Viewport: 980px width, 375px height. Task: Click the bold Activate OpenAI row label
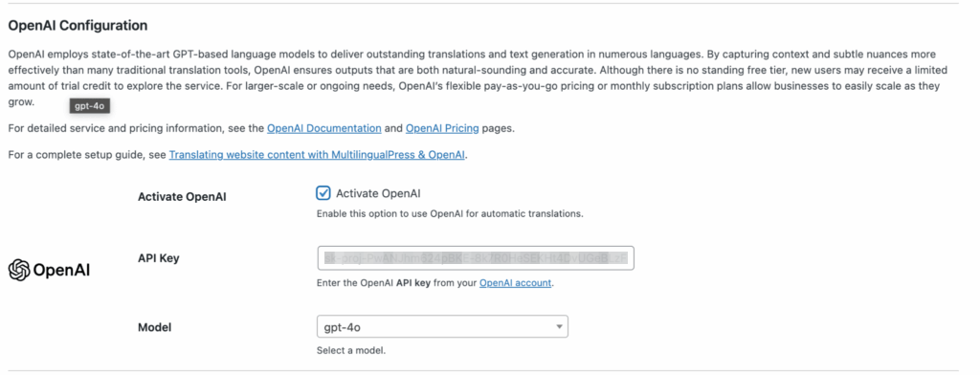[x=182, y=197]
